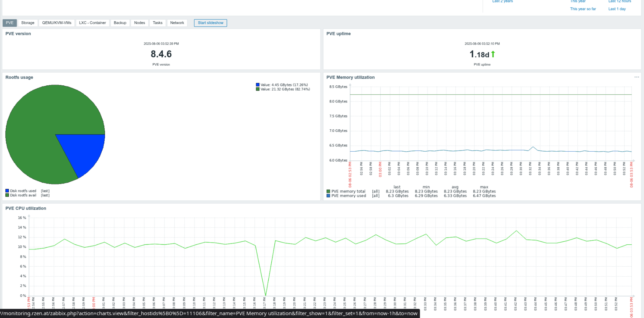Click the timestamp 2025-08-06 03:52:39 PM
Screen dimensions: 644x318
(x=161, y=44)
